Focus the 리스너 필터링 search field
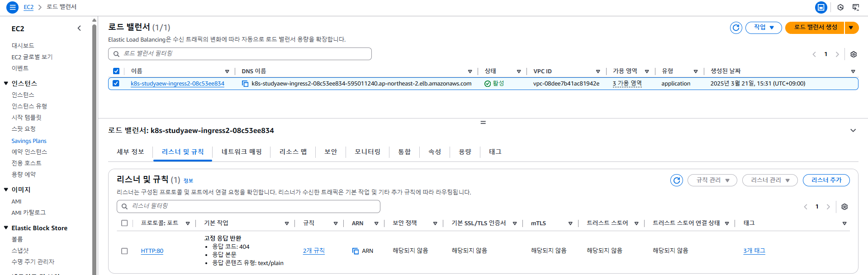Screen dimensions: 868x275 tap(248, 206)
